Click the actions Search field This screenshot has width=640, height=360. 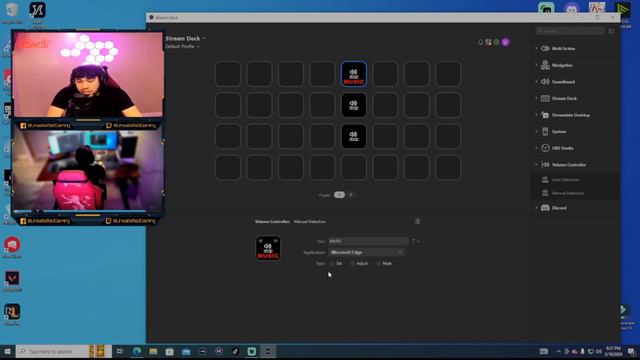click(570, 31)
